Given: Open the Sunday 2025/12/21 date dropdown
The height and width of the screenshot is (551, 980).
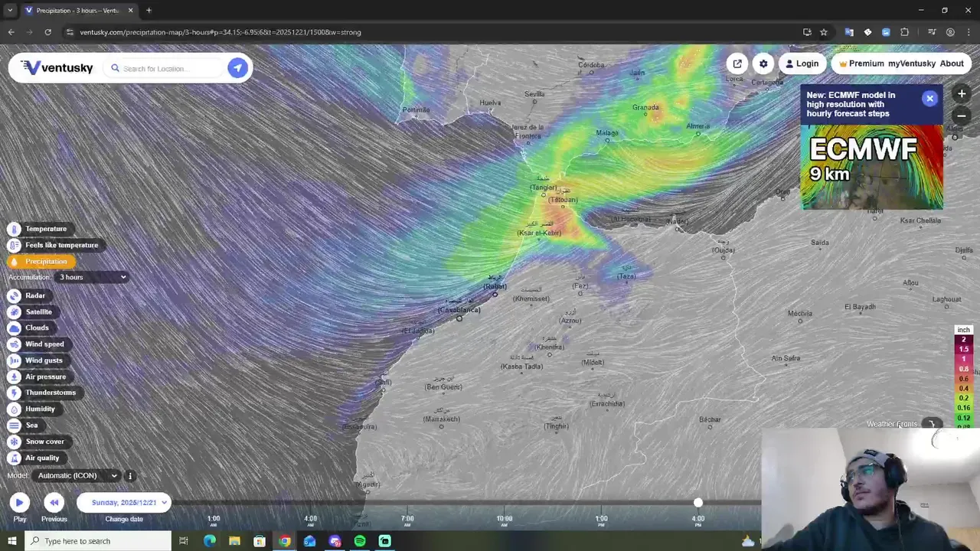Looking at the screenshot, I should click(124, 503).
